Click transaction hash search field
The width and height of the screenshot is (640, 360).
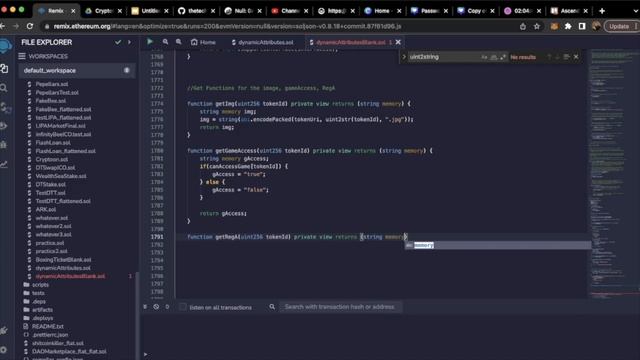(x=340, y=307)
